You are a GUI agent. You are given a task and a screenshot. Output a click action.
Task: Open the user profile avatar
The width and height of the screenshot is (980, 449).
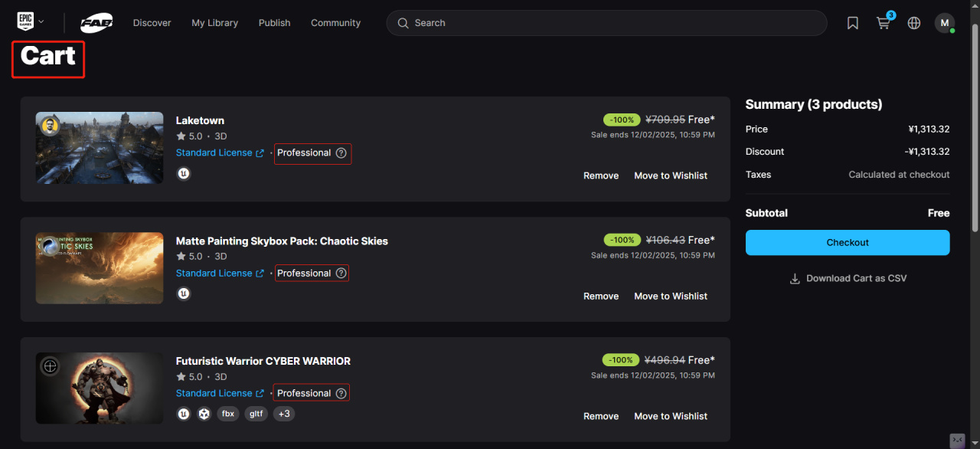click(x=944, y=23)
